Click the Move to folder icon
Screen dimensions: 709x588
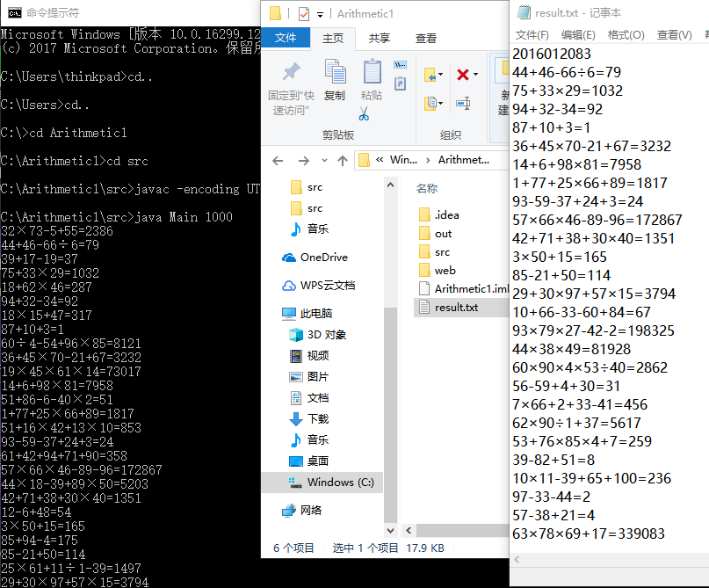[430, 75]
